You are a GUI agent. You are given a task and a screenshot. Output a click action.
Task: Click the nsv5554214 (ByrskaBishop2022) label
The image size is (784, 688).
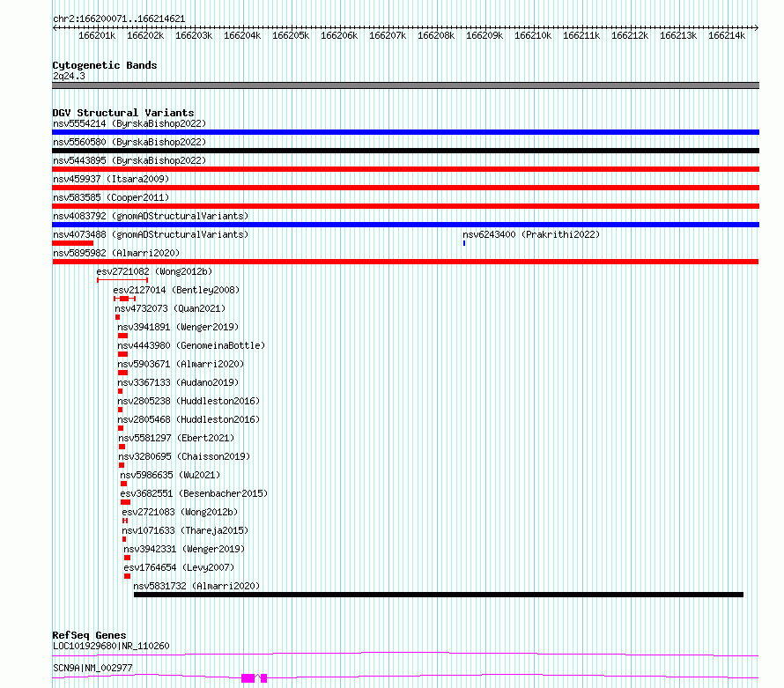pos(129,123)
